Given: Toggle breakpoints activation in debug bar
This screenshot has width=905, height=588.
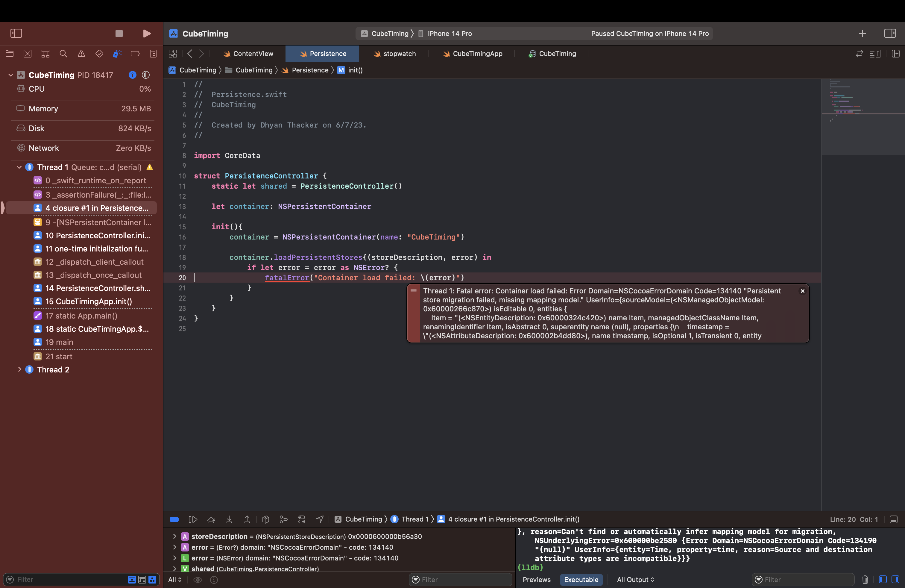Looking at the screenshot, I should click(x=174, y=519).
